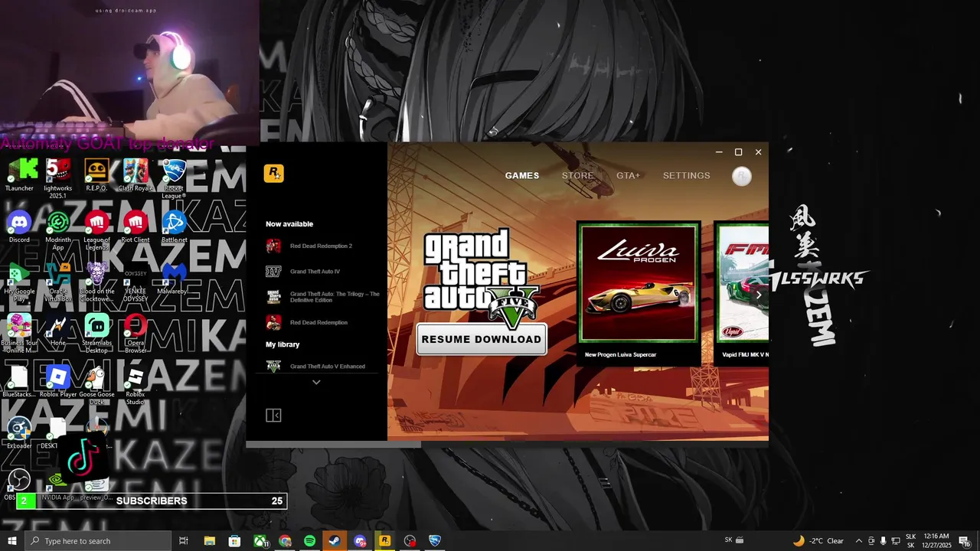Click the launcher horizontal scrollbar
The height and width of the screenshot is (551, 980).
point(333,444)
